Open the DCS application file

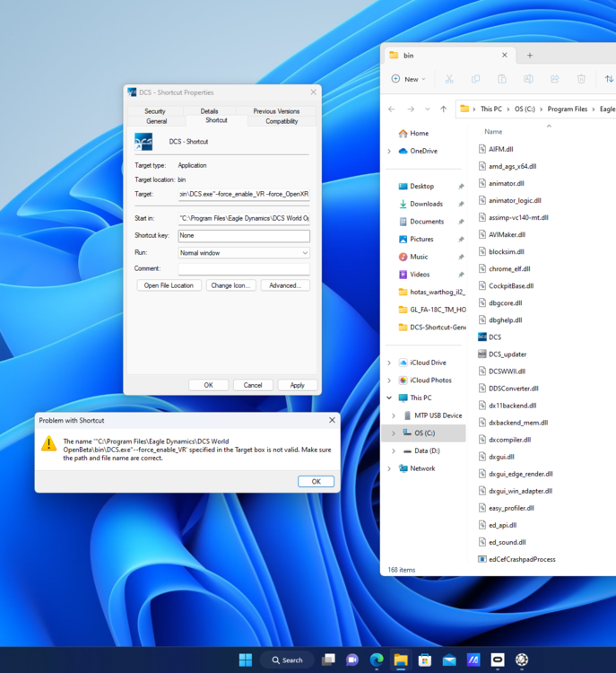pos(494,337)
